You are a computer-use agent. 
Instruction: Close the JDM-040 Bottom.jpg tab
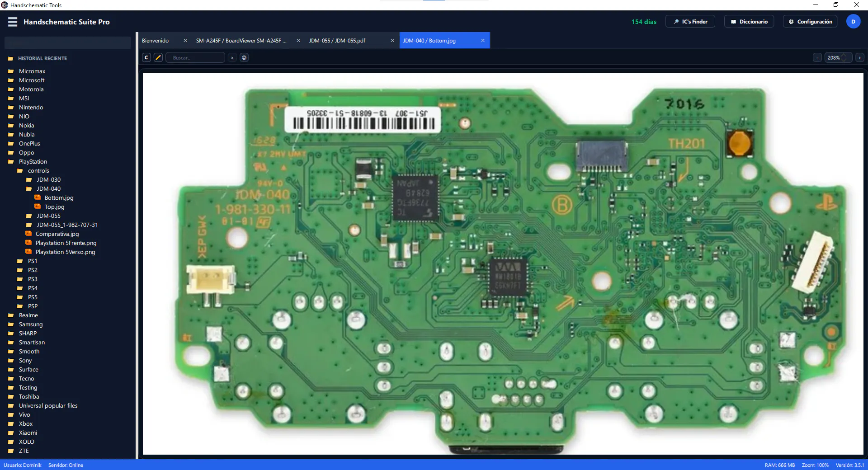(x=483, y=41)
